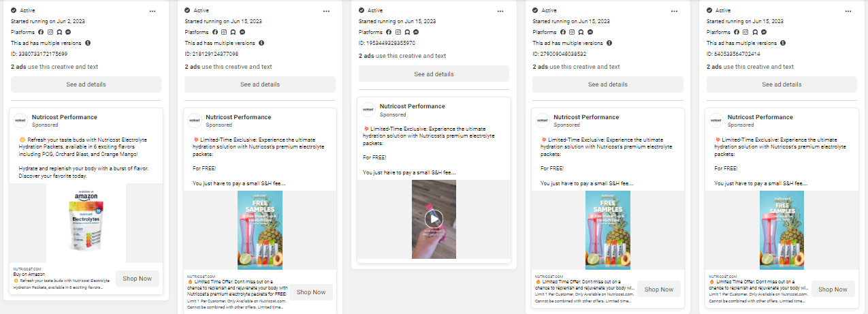Image resolution: width=868 pixels, height=314 pixels.
Task: Click Nutricost avatar on the Amazon Electrolytes ad
Action: point(21,121)
